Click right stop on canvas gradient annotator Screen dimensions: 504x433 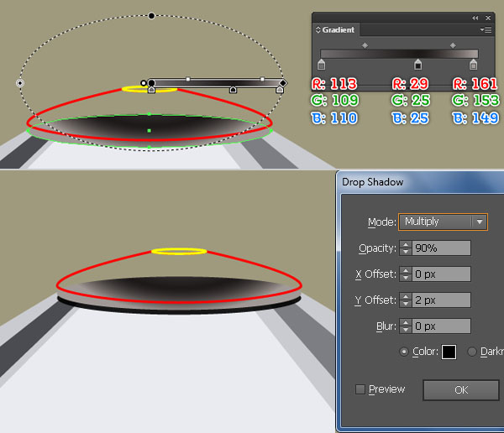click(x=280, y=90)
